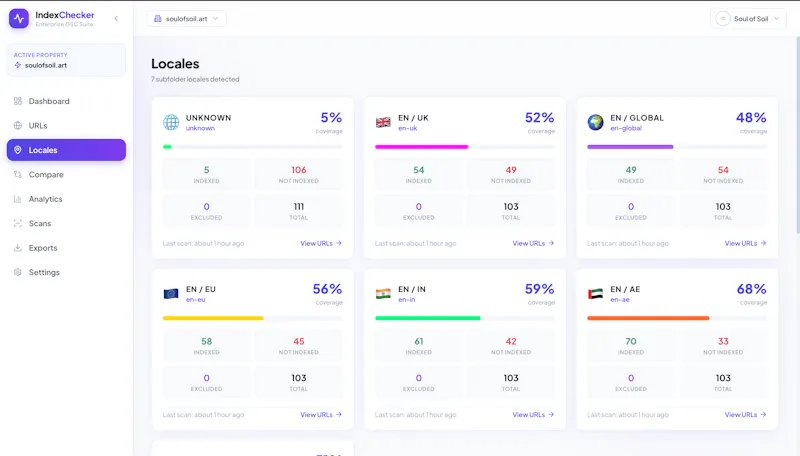800x456 pixels.
Task: Click the Locales pin icon
Action: click(18, 150)
